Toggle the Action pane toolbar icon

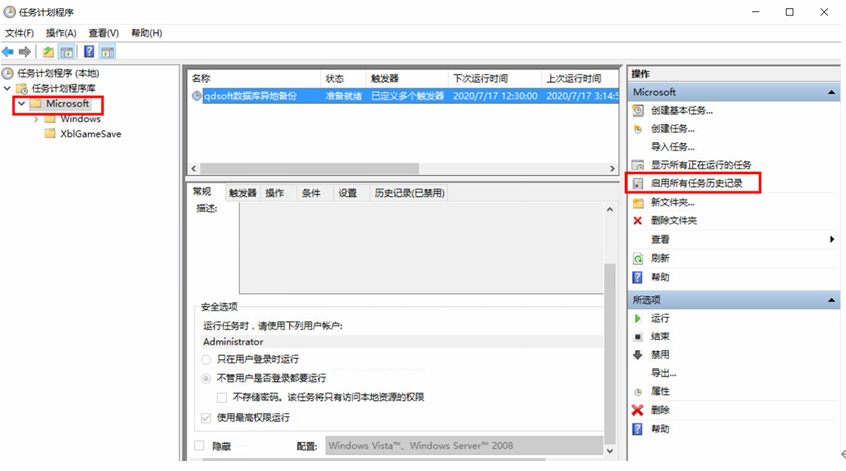(x=108, y=52)
